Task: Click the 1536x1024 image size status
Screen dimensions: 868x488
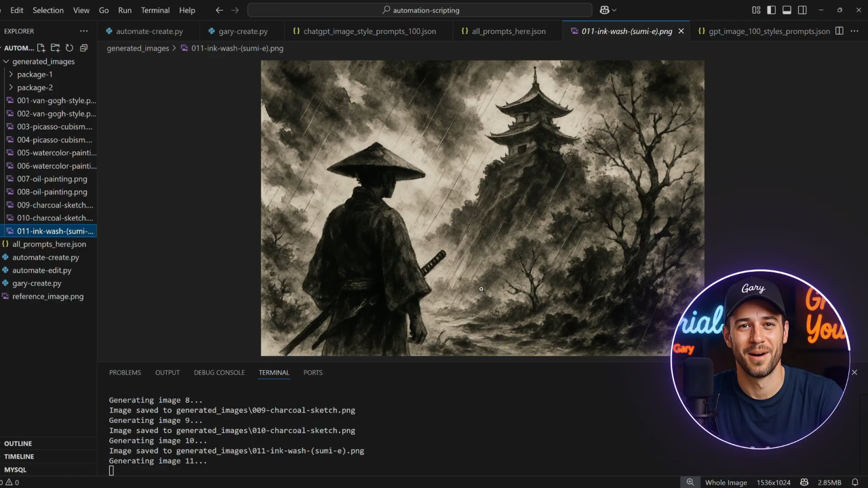Action: click(773, 483)
